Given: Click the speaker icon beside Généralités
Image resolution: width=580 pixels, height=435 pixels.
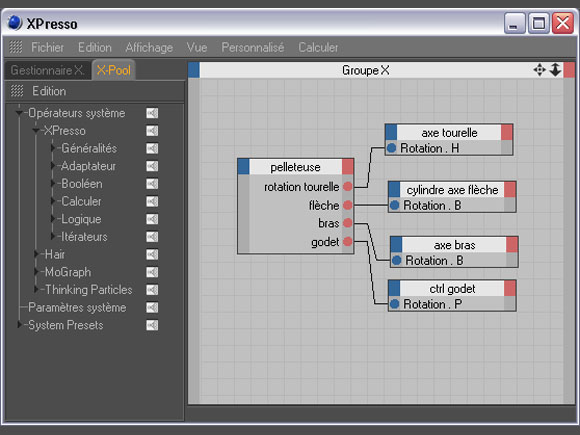Looking at the screenshot, I should coord(152,149).
